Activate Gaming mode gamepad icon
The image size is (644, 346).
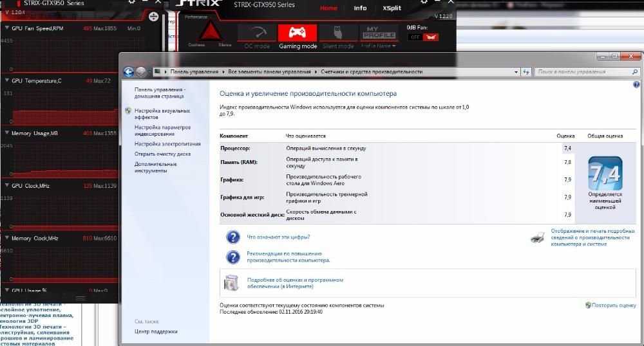click(298, 33)
